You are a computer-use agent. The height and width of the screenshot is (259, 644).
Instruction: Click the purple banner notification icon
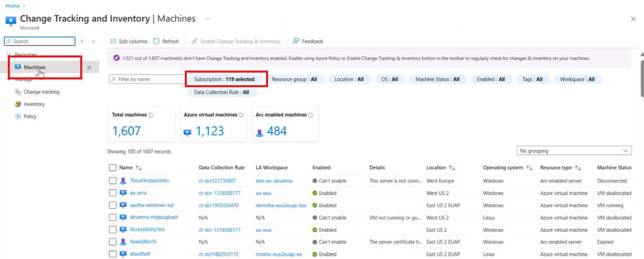coord(116,59)
